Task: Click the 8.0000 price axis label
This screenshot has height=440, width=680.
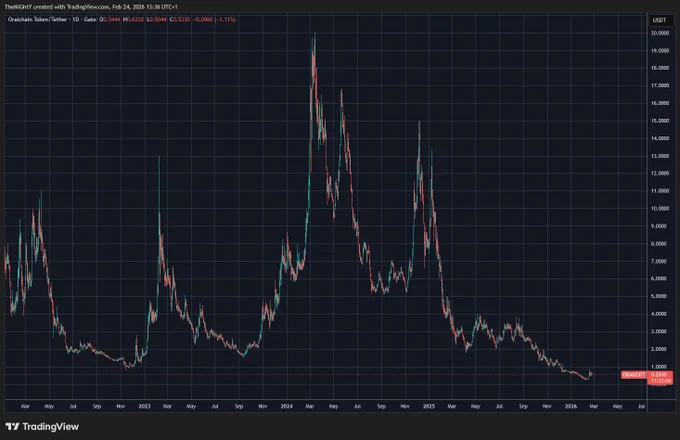Action: tap(660, 244)
